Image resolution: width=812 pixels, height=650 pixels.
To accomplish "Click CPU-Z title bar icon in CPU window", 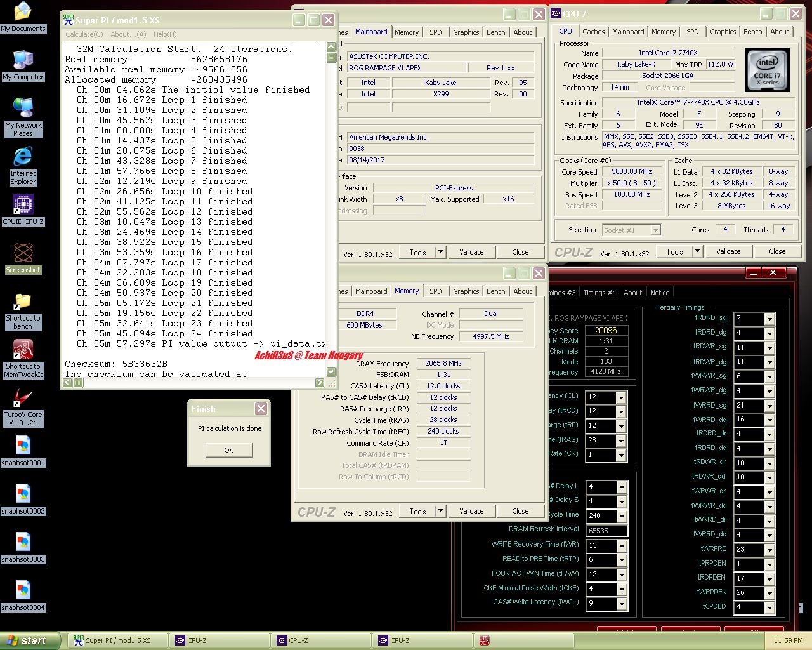I will pyautogui.click(x=556, y=13).
